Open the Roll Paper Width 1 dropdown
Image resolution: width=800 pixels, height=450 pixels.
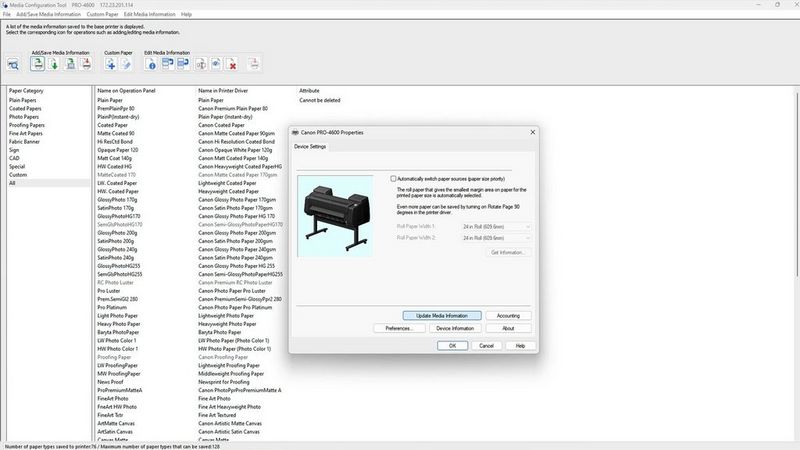coord(494,227)
